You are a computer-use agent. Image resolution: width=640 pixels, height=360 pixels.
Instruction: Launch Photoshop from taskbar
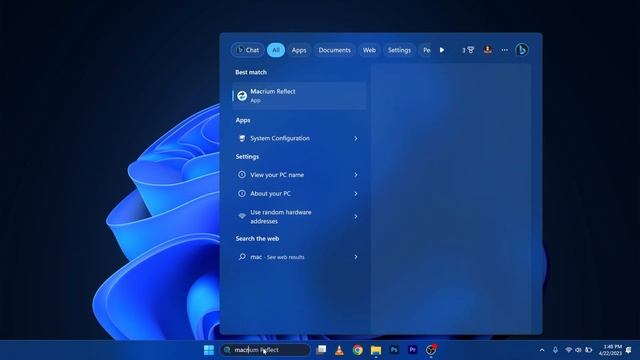394,350
